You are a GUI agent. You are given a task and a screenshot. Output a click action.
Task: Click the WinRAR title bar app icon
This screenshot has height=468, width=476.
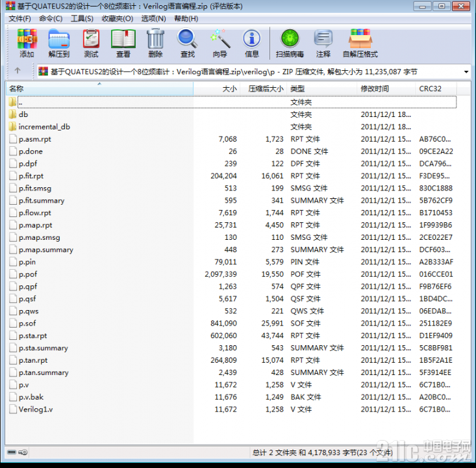pyautogui.click(x=10, y=6)
